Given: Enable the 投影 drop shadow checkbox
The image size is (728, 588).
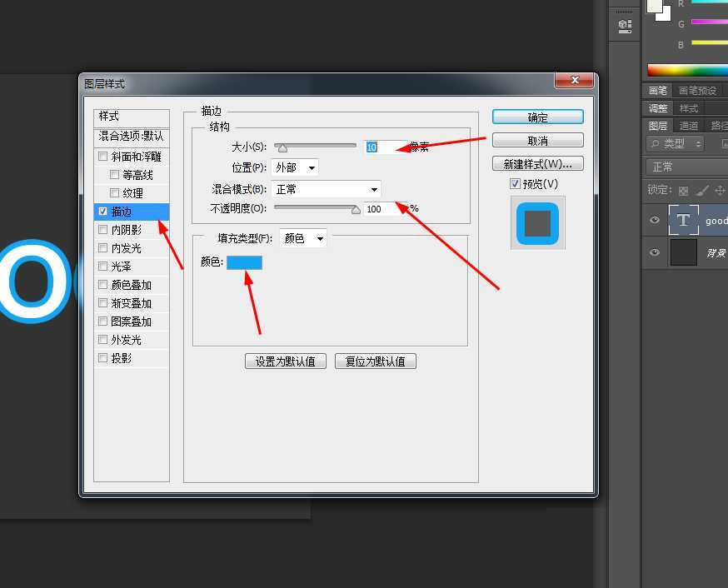Looking at the screenshot, I should click(x=102, y=358).
